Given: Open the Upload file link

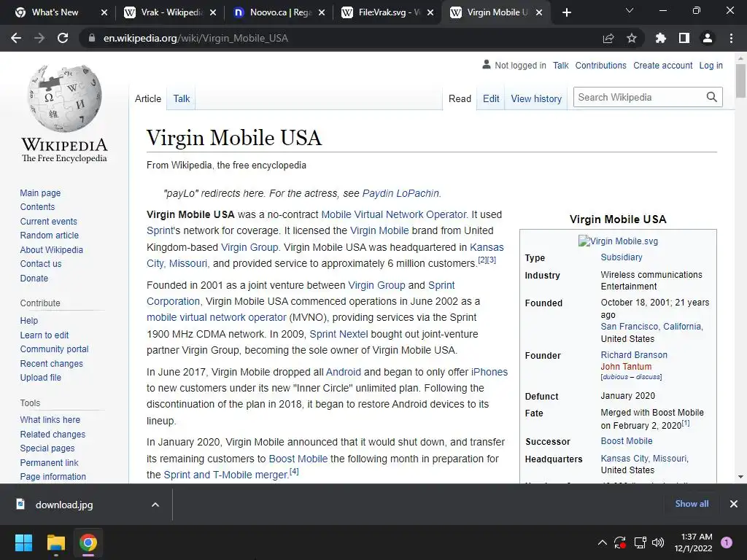Looking at the screenshot, I should [41, 377].
